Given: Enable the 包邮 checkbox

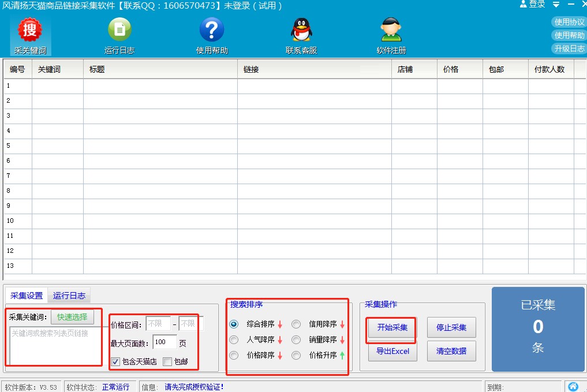Looking at the screenshot, I should 167,361.
